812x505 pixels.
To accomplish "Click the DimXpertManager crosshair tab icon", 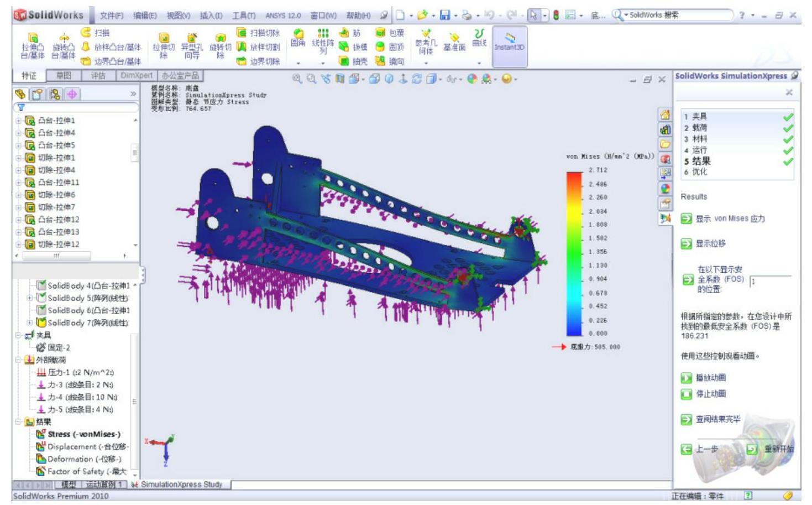I will (x=72, y=94).
